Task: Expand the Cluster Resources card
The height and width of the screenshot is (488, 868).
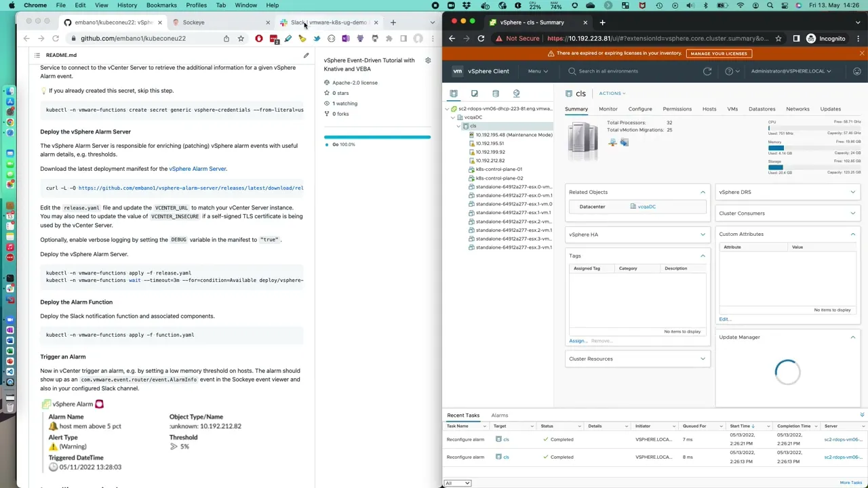Action: 703,359
